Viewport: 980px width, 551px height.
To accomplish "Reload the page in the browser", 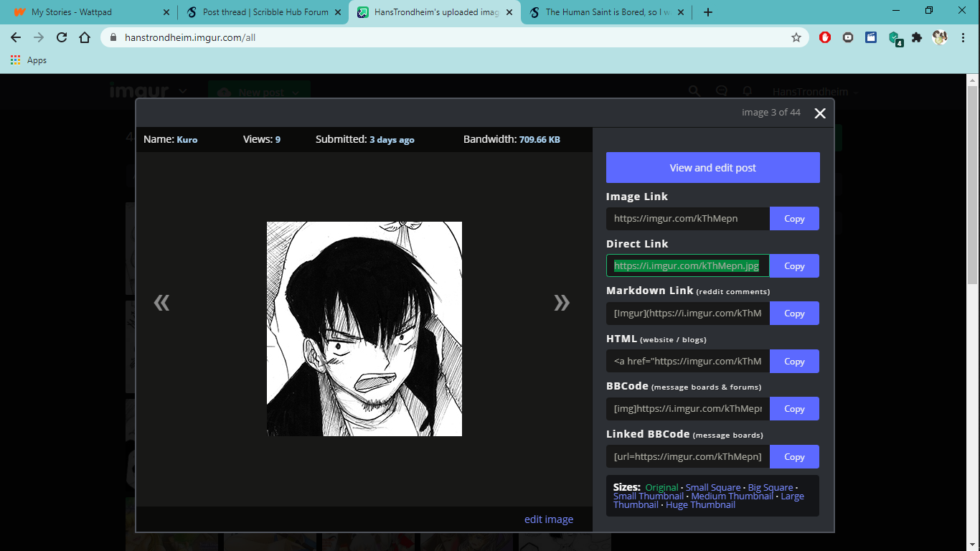I will 62,37.
